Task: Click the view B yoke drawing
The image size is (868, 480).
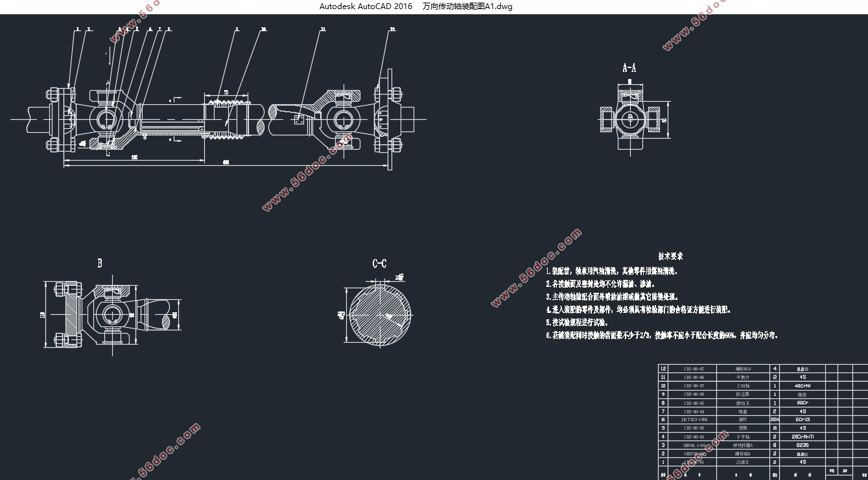Action: [x=110, y=315]
